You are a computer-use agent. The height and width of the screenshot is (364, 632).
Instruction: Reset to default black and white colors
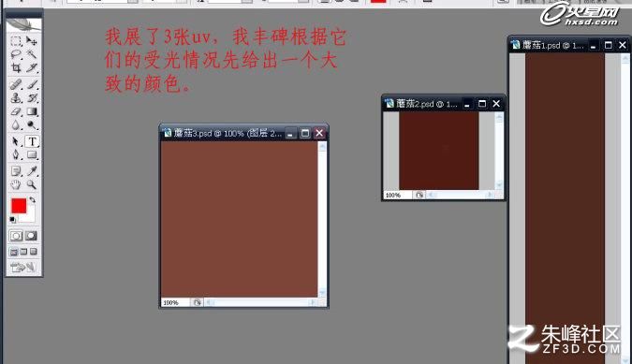[x=13, y=220]
